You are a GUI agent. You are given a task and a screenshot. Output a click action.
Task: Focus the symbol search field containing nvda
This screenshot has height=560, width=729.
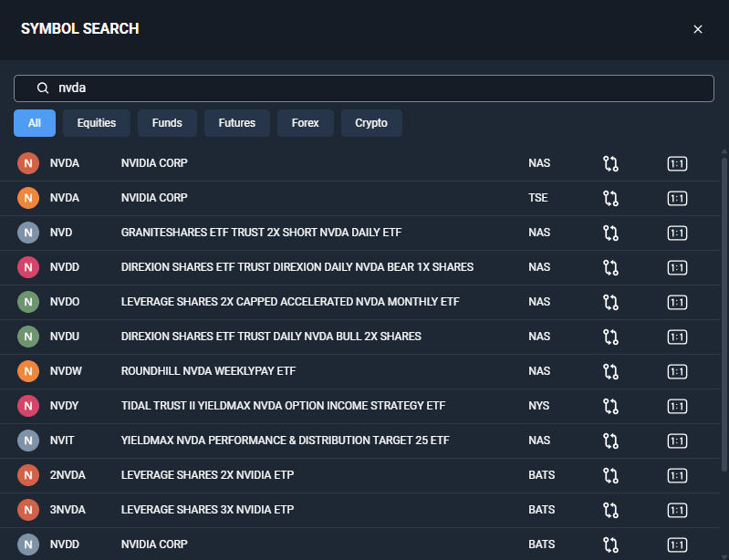tap(364, 88)
